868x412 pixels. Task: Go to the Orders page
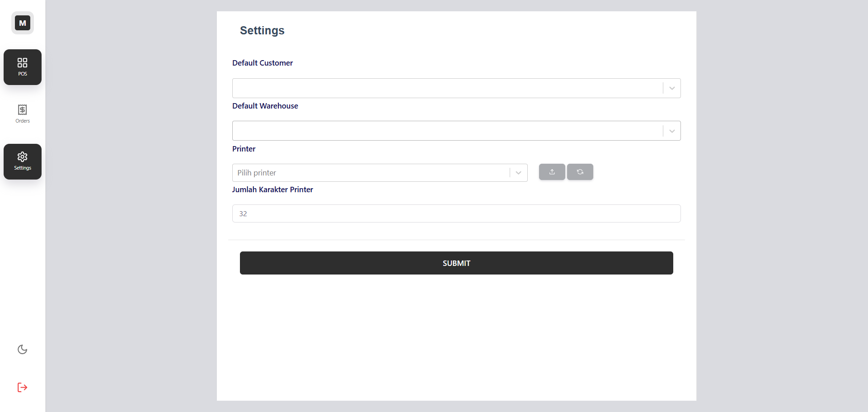[23, 114]
